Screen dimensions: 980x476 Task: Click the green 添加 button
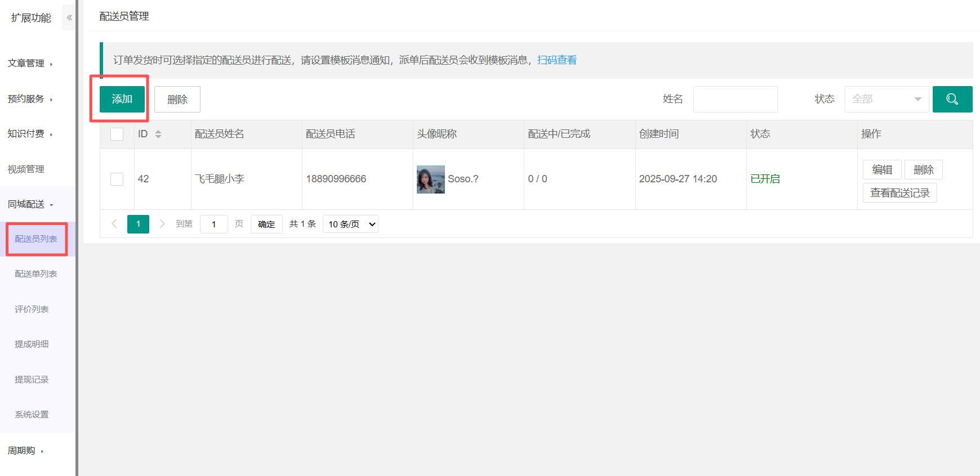(x=122, y=99)
